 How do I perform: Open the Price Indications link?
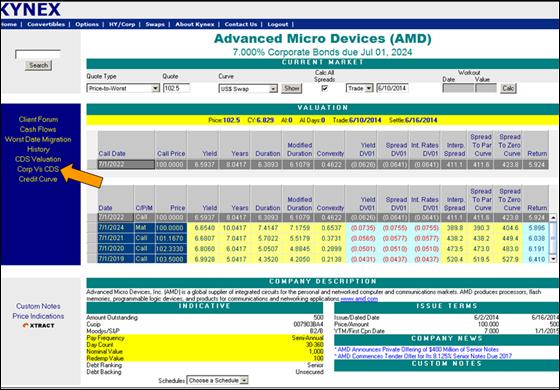pyautogui.click(x=38, y=316)
